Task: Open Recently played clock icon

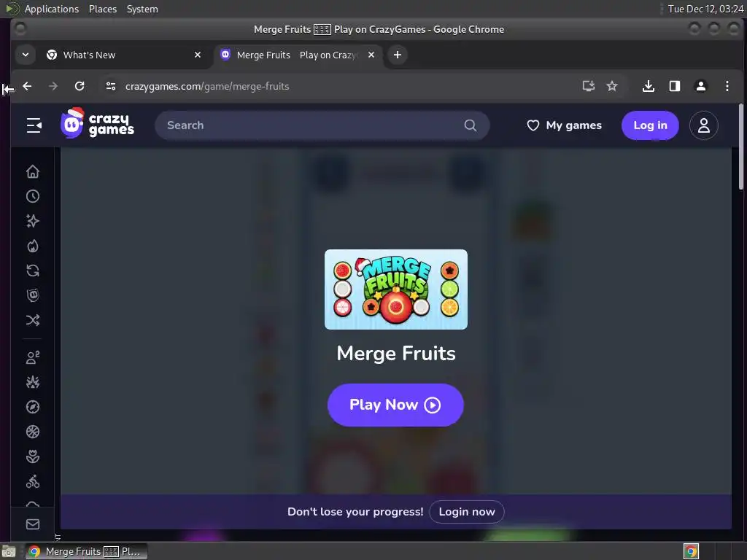Action: [x=32, y=196]
